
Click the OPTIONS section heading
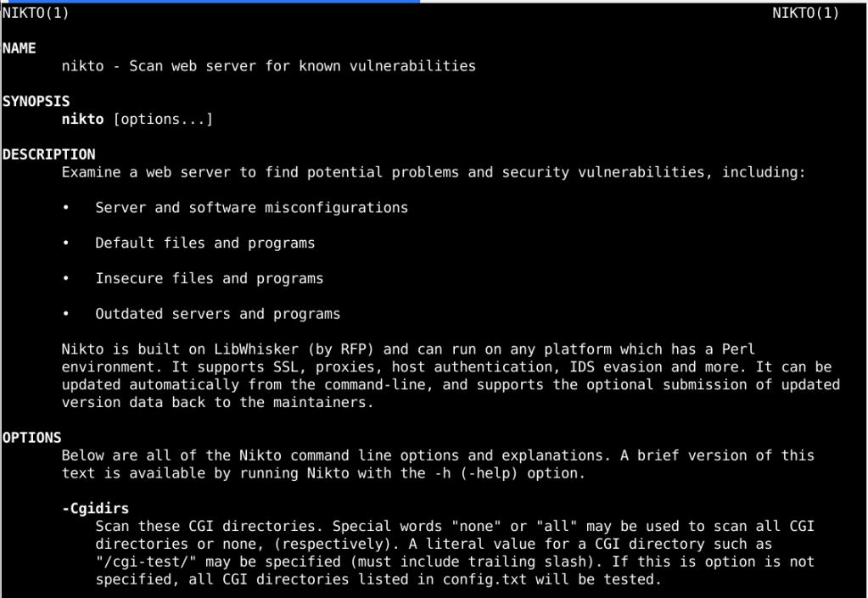(x=31, y=438)
